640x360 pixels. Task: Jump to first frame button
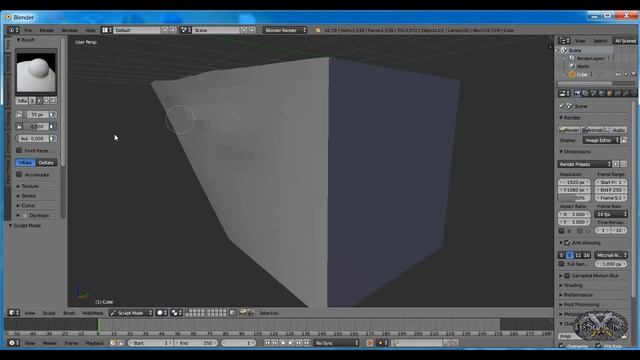pos(267,343)
